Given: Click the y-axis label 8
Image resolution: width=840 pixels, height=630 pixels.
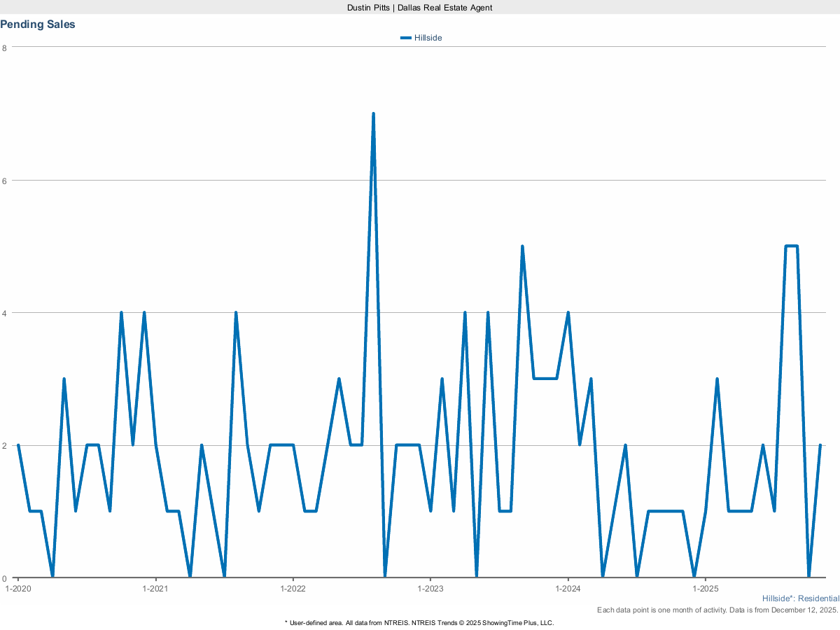Looking at the screenshot, I should 6,48.
